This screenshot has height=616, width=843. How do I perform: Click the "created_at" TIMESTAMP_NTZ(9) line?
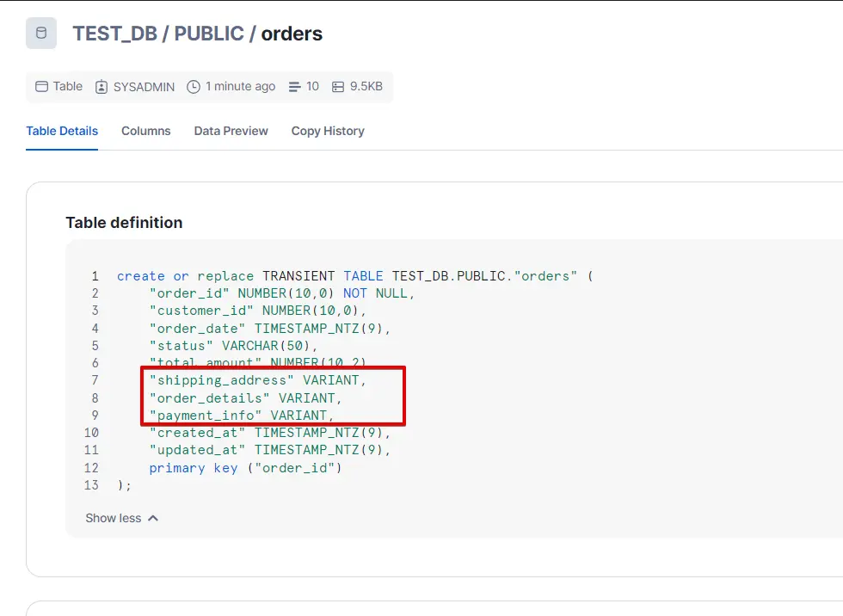tap(270, 433)
